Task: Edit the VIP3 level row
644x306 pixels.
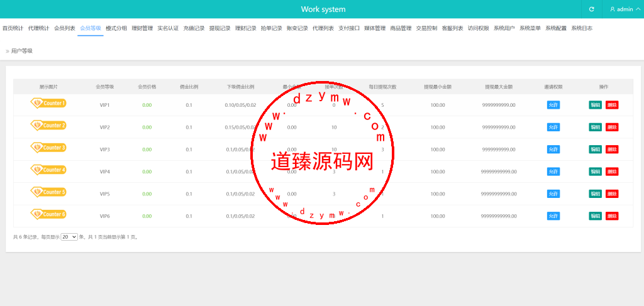Action: pyautogui.click(x=595, y=150)
